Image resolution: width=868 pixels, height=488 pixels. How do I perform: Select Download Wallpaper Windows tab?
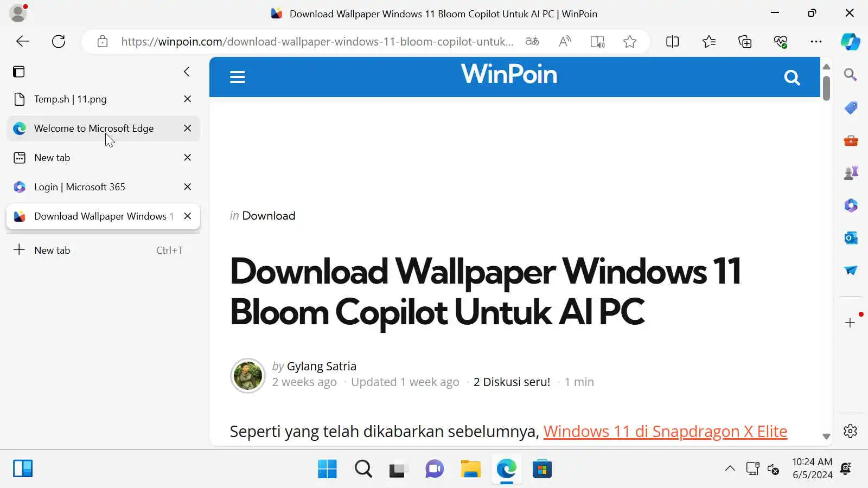coord(103,216)
